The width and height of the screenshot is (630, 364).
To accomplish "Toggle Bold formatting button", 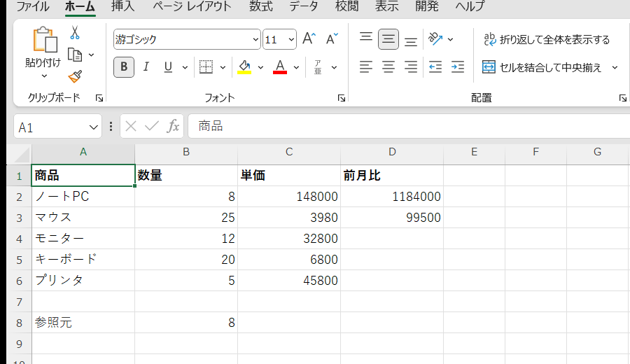I will click(x=124, y=66).
